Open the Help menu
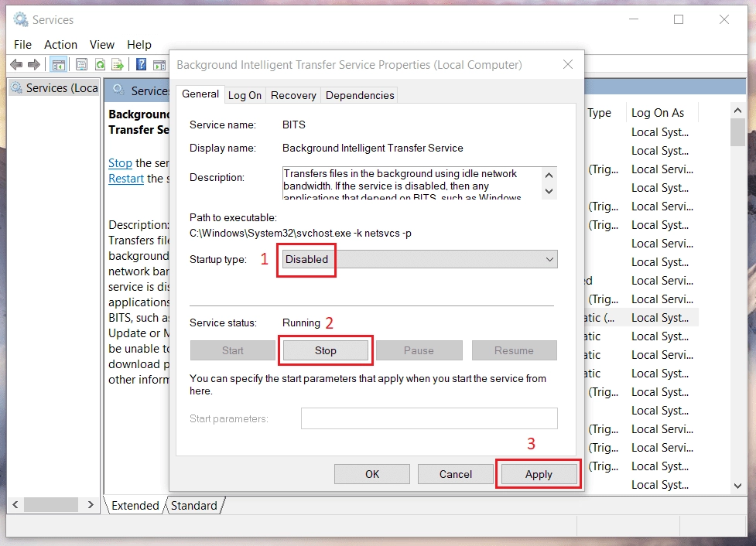Image resolution: width=756 pixels, height=546 pixels. (x=139, y=45)
